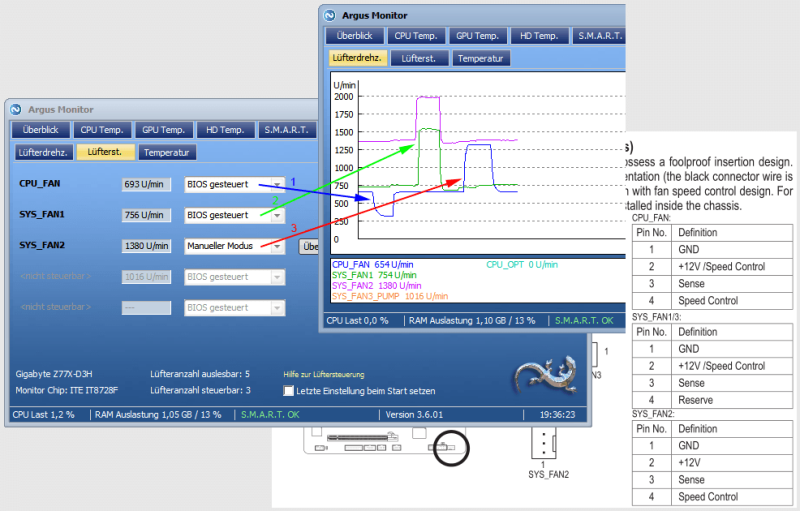Click 'CPU_FAN 654 U/min' legend entry

[373, 265]
